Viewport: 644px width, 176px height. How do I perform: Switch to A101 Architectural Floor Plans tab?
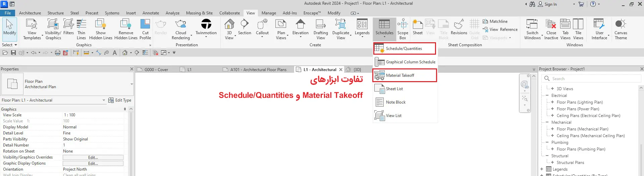coord(258,70)
